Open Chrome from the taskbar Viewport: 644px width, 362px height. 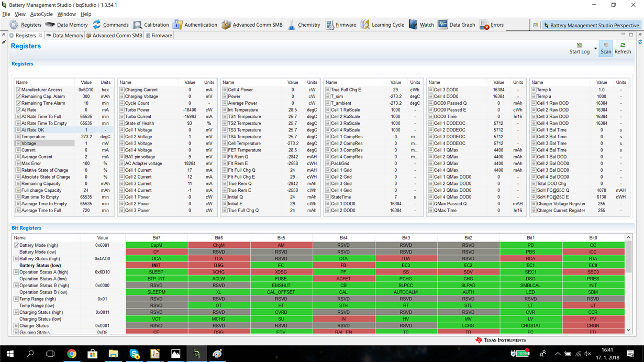(x=72, y=354)
